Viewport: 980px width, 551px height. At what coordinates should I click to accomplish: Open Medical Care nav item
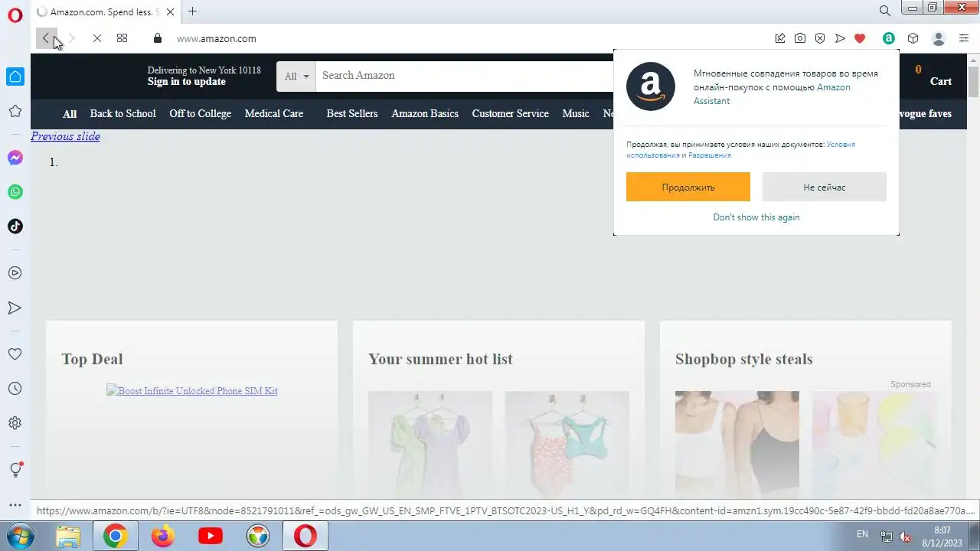click(274, 113)
